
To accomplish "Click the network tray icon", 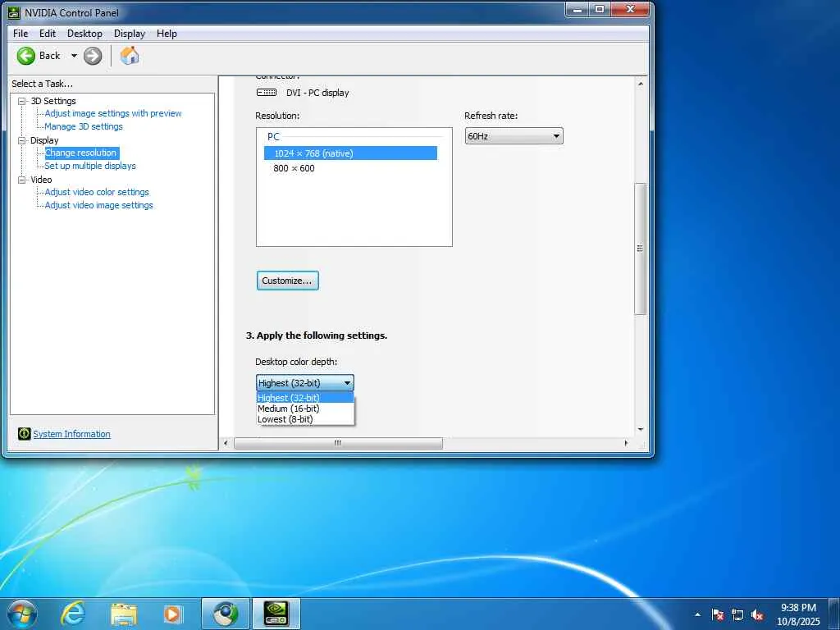I will [737, 614].
